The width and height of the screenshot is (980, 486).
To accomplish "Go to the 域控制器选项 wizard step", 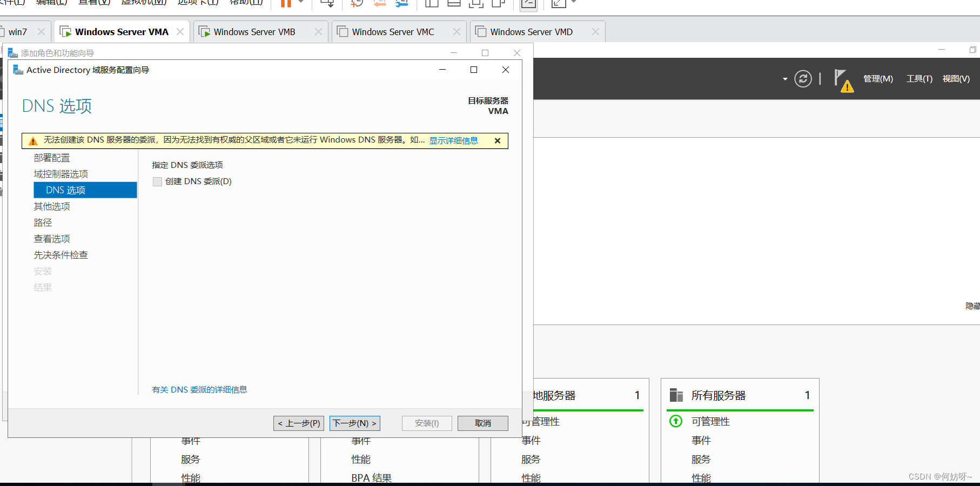I will (61, 174).
